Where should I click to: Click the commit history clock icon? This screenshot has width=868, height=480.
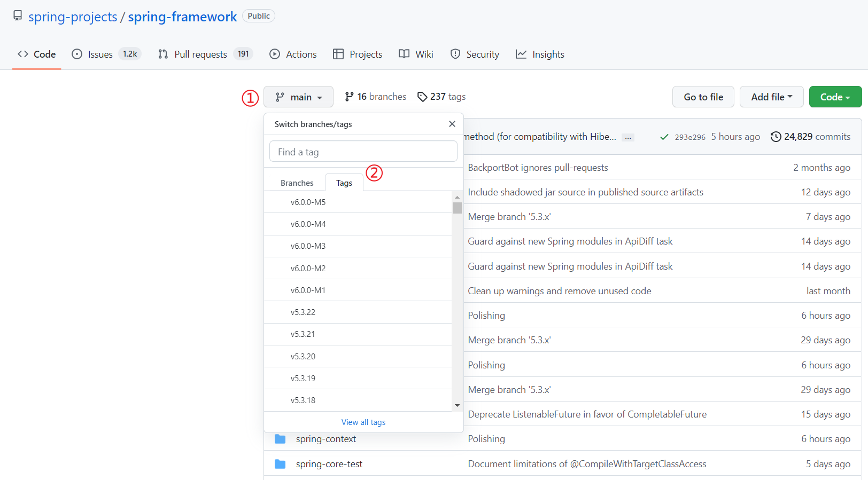pos(776,137)
